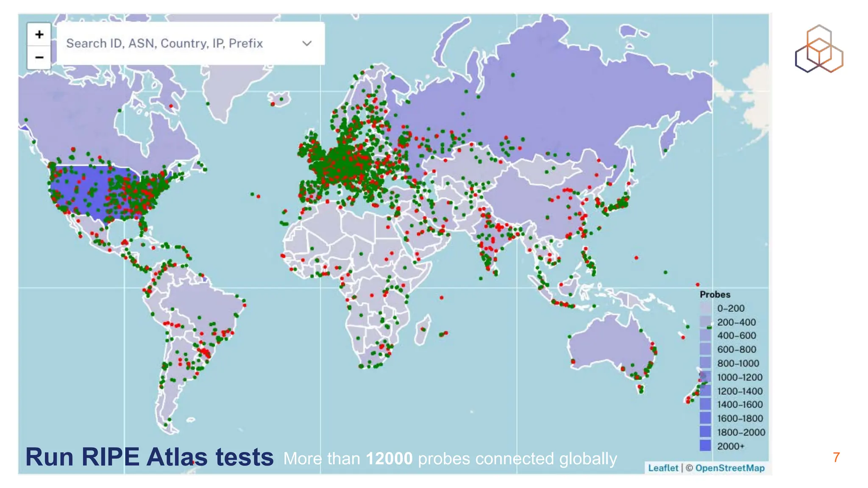This screenshot has height=488, width=868.
Task: Zoom out with the minus button
Action: 39,57
